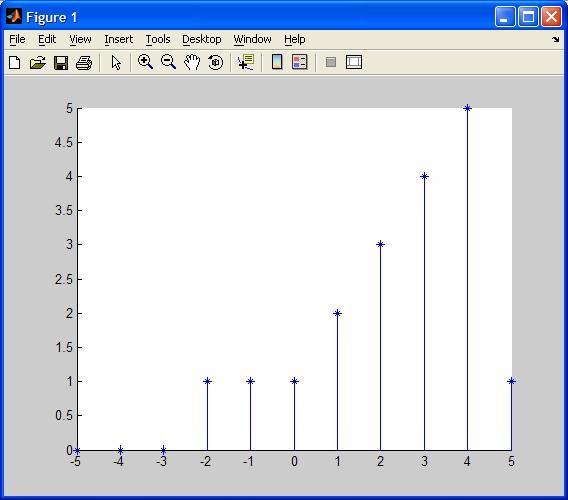Image resolution: width=568 pixels, height=500 pixels.
Task: Maximize the Figure 1 window
Action: pos(528,17)
